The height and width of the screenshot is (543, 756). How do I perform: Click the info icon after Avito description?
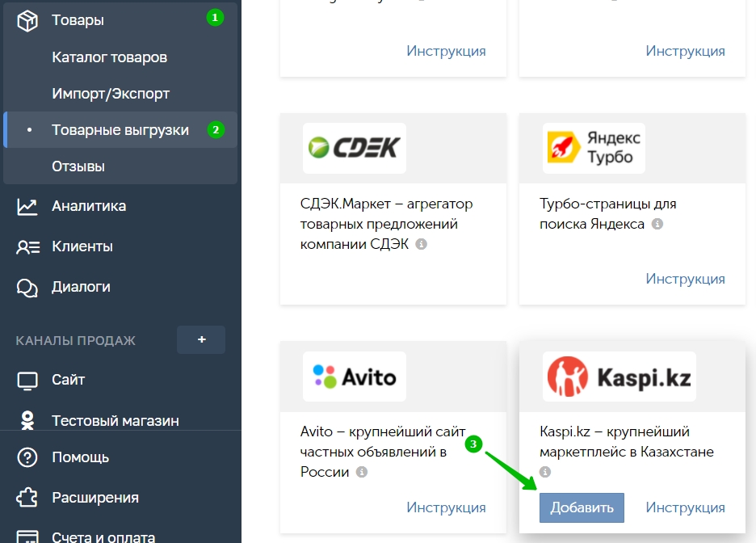pyautogui.click(x=362, y=472)
